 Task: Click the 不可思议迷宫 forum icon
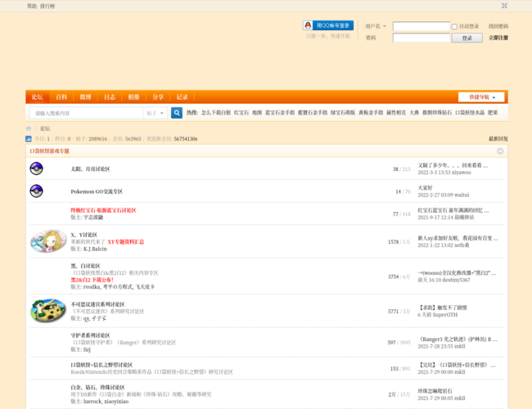tap(48, 311)
